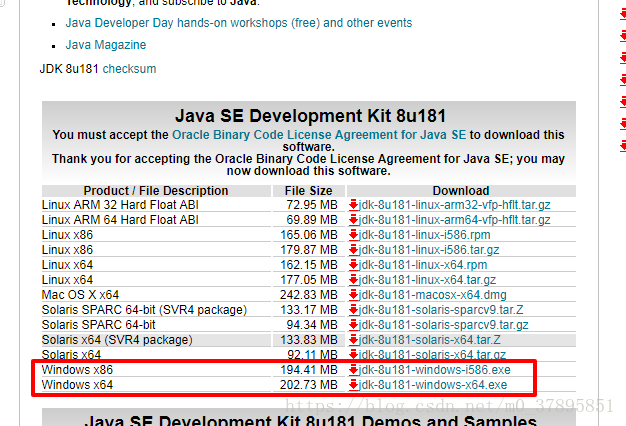Image resolution: width=626 pixels, height=426 pixels.
Task: Click the 162.15 MB file size cell
Action: point(309,265)
